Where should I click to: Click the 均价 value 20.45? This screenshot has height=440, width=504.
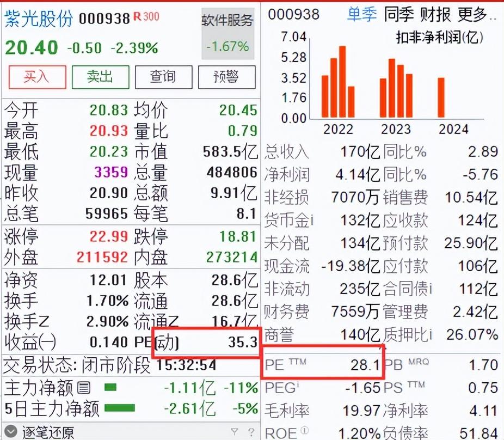point(238,111)
